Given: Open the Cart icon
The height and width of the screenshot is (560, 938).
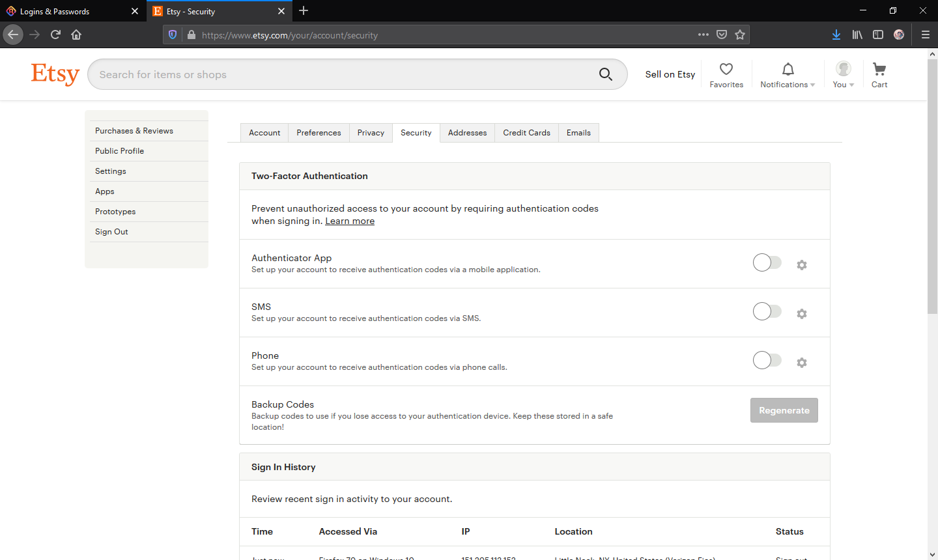Looking at the screenshot, I should (x=879, y=75).
